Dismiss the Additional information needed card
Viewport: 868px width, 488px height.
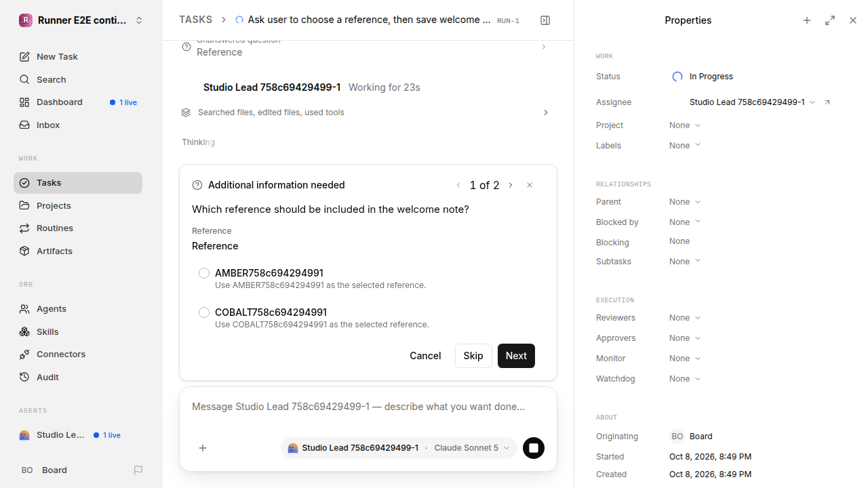(x=530, y=185)
